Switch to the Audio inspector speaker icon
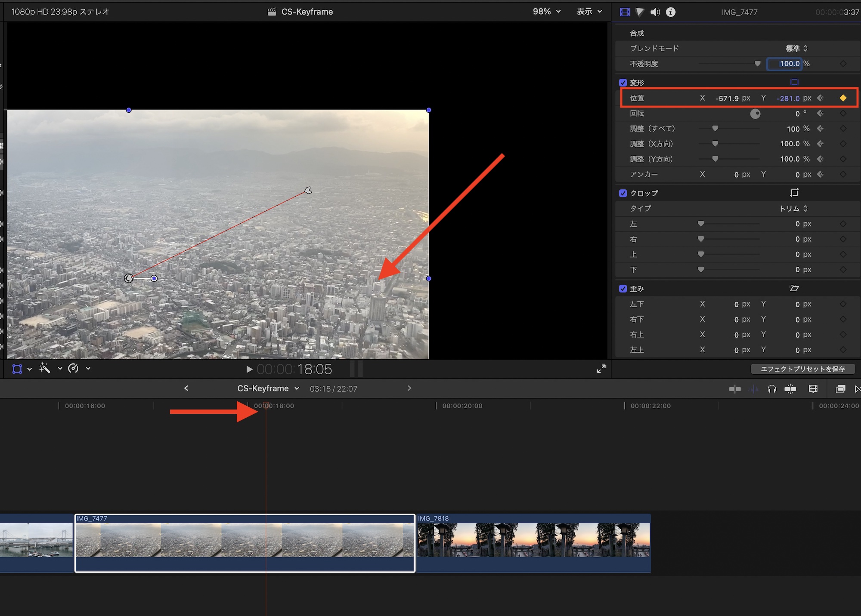The image size is (861, 616). (655, 12)
